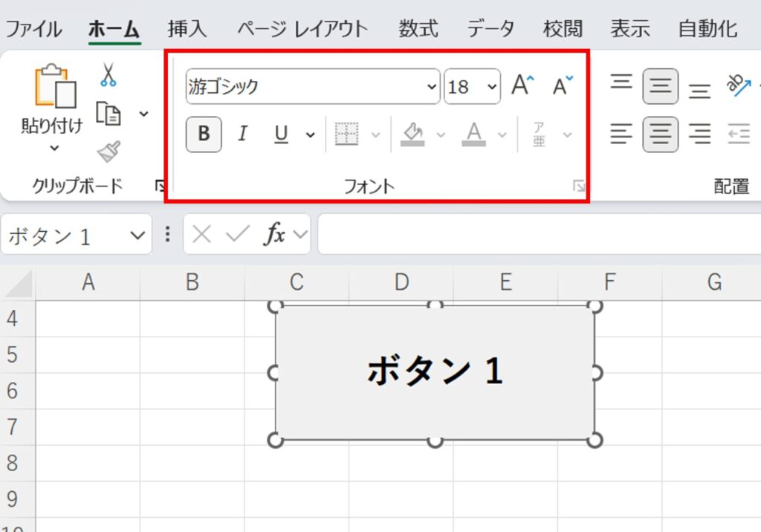This screenshot has width=761, height=532.
Task: Click the decrease indent icon
Action: [739, 134]
